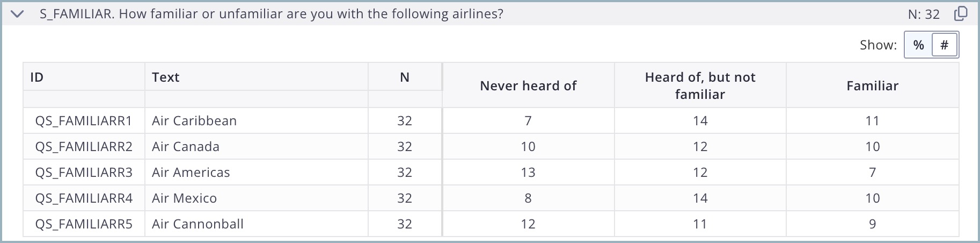This screenshot has height=243, width=980.
Task: Select the Heard of, but not familiar header
Action: 700,85
